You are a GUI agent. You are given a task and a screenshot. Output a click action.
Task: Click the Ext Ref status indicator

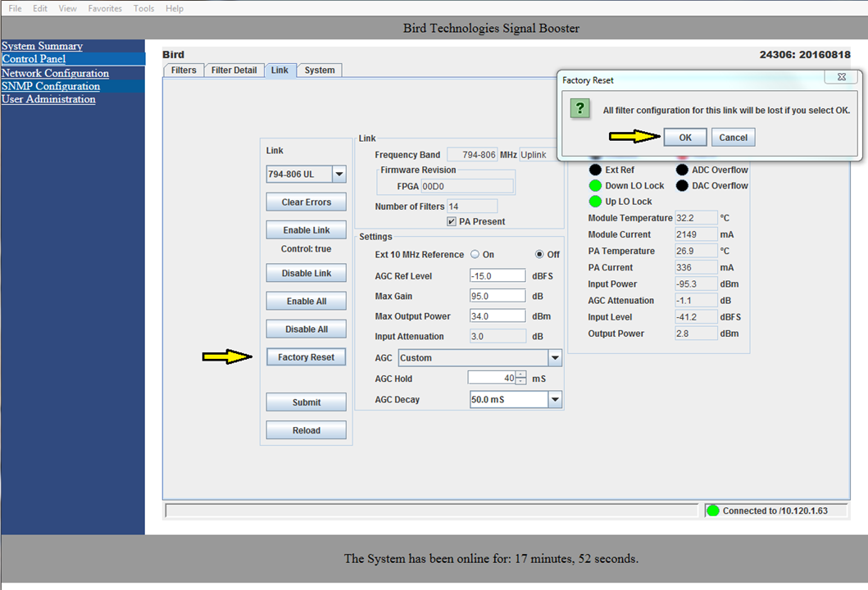pos(595,170)
